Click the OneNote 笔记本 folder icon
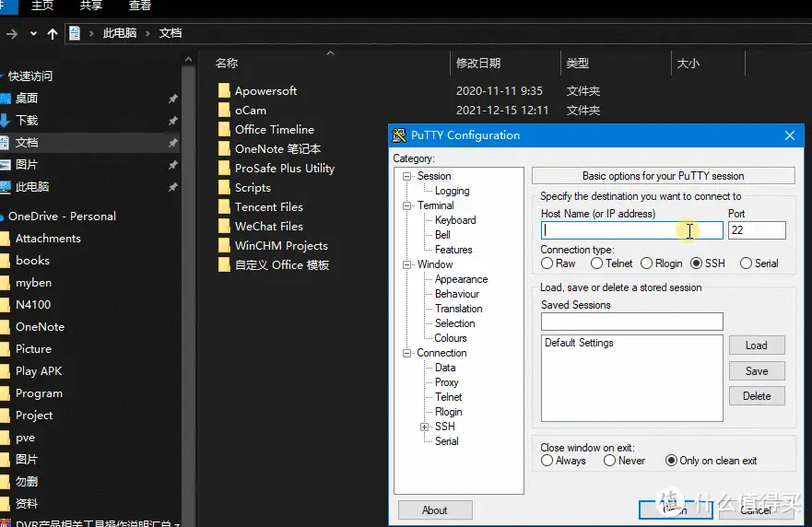Screen dimensions: 812x527 224,148
